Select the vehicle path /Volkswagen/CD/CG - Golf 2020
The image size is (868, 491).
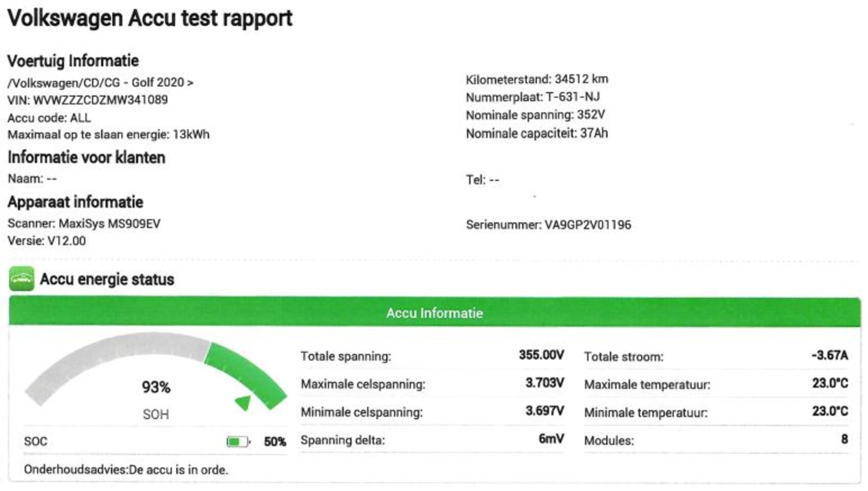(x=100, y=82)
